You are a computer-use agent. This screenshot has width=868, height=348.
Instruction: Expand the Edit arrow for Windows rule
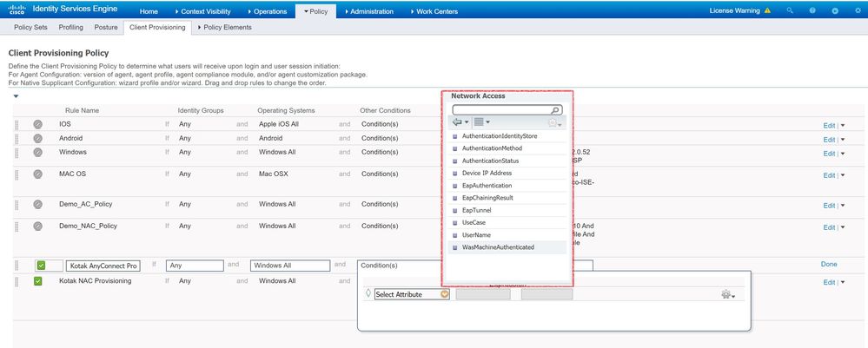pos(843,154)
